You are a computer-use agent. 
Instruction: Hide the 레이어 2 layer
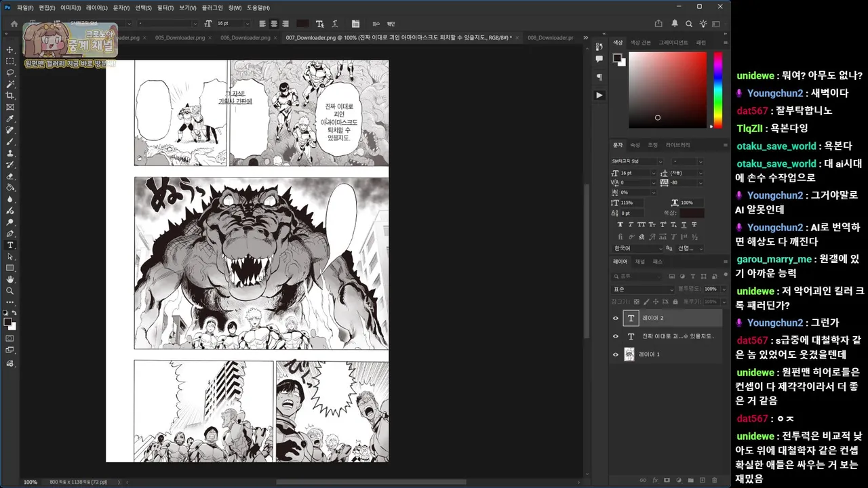[x=616, y=318]
